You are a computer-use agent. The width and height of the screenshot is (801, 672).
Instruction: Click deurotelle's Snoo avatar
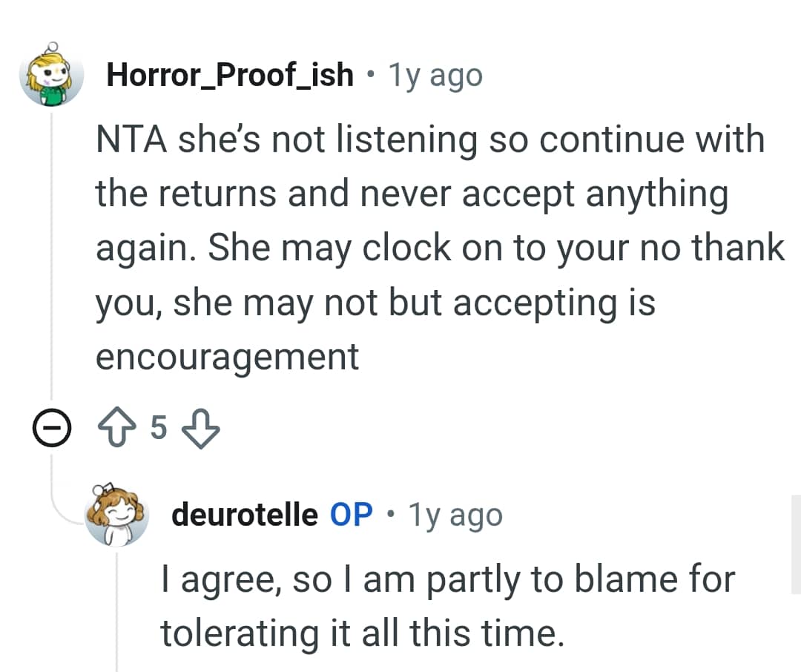tap(113, 515)
